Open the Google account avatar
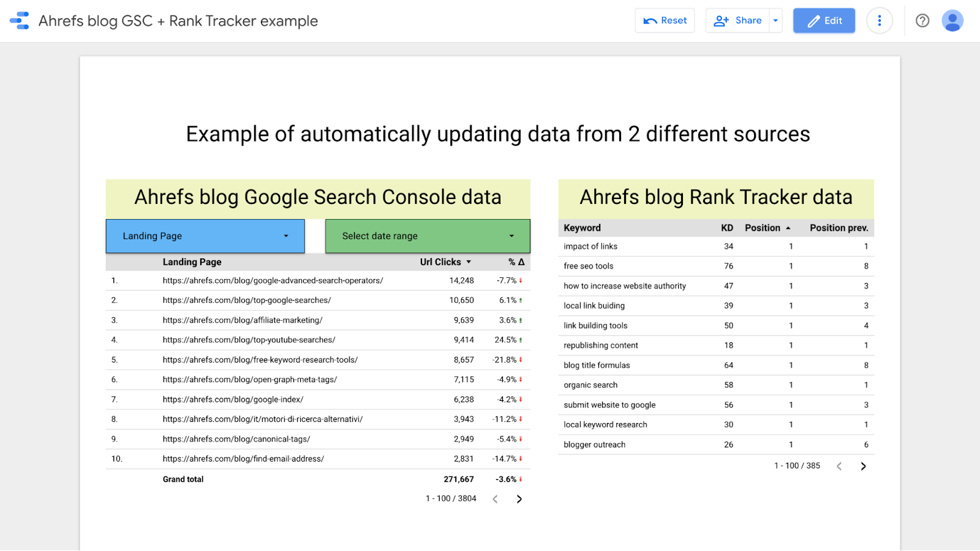Screen dimensions: 980x551 [952, 20]
